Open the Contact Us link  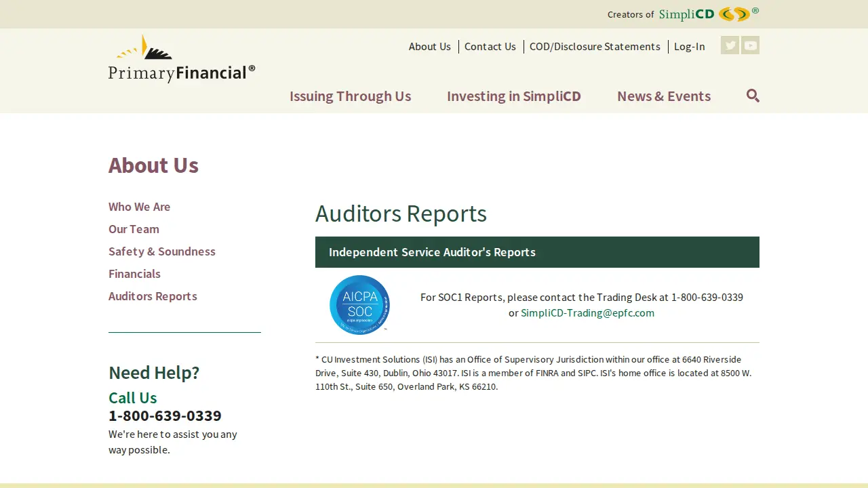click(x=490, y=47)
